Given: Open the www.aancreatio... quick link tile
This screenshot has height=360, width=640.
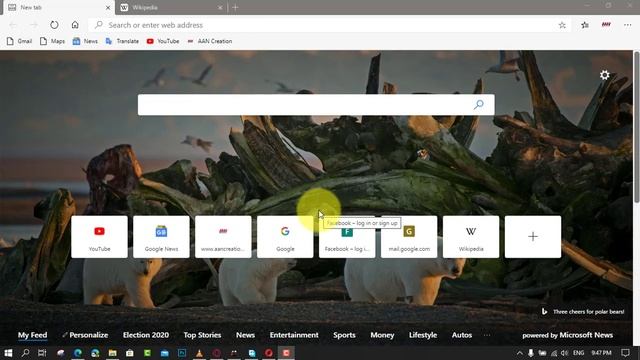Looking at the screenshot, I should click(x=223, y=237).
